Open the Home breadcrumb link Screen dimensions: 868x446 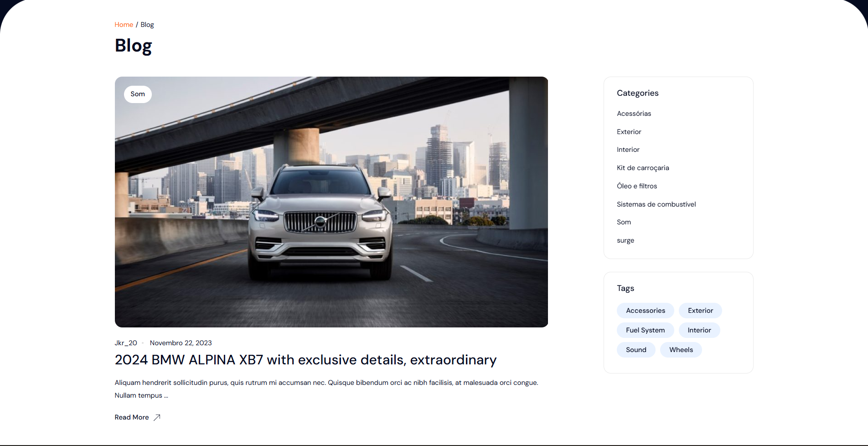click(124, 25)
